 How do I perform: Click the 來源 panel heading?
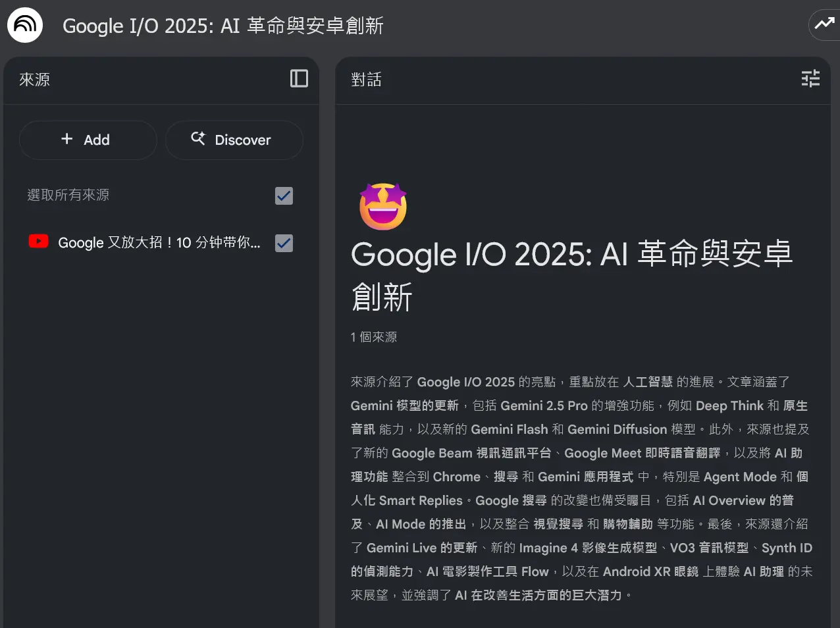34,80
